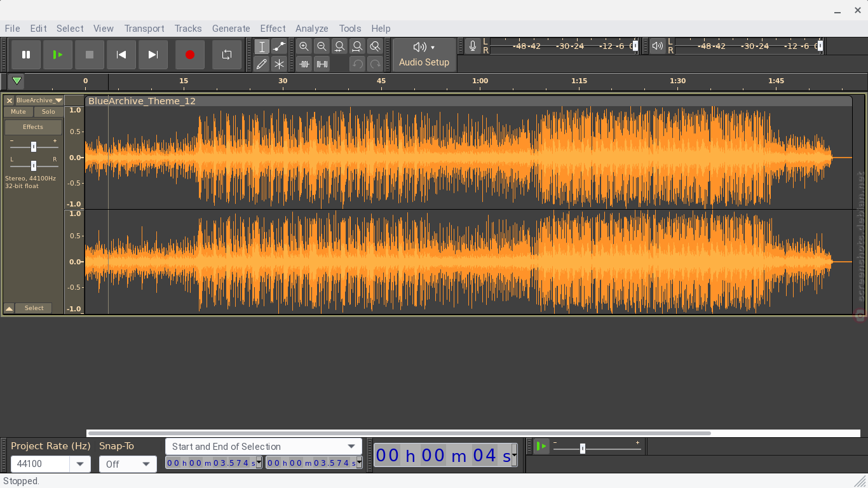Click the 1:00 mark on the timeline ruler
Screen dimensions: 868x488
point(480,81)
